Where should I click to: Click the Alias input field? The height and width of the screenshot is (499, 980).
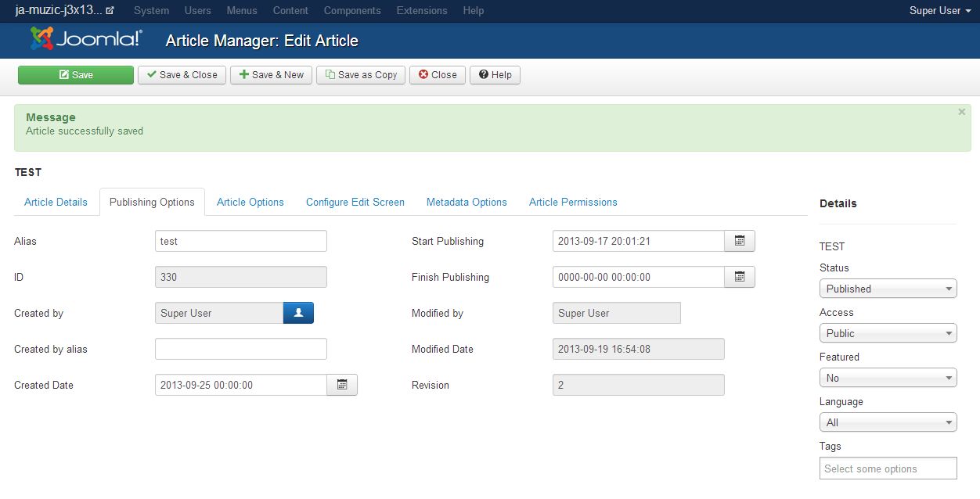tap(241, 241)
